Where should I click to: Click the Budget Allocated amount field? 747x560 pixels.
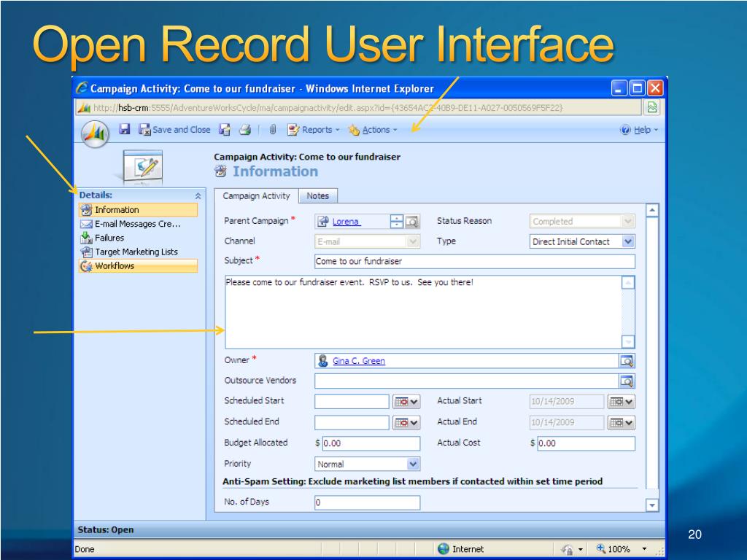click(371, 443)
